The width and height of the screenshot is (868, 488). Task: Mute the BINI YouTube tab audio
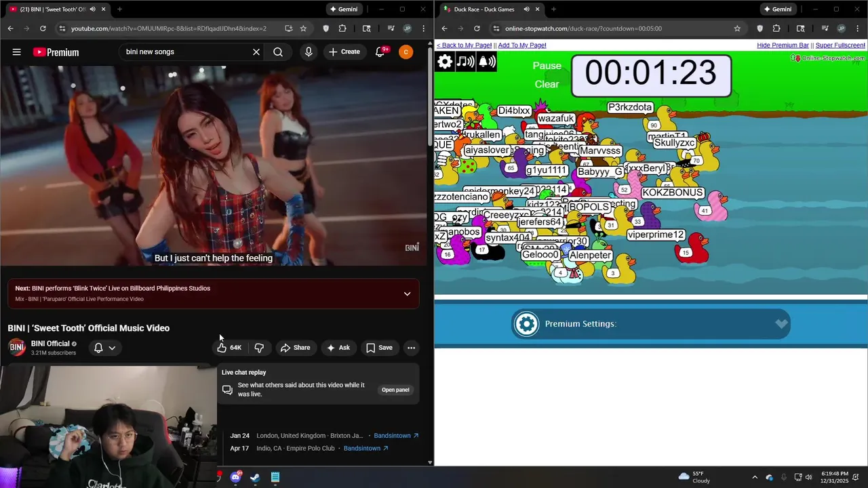(x=93, y=9)
